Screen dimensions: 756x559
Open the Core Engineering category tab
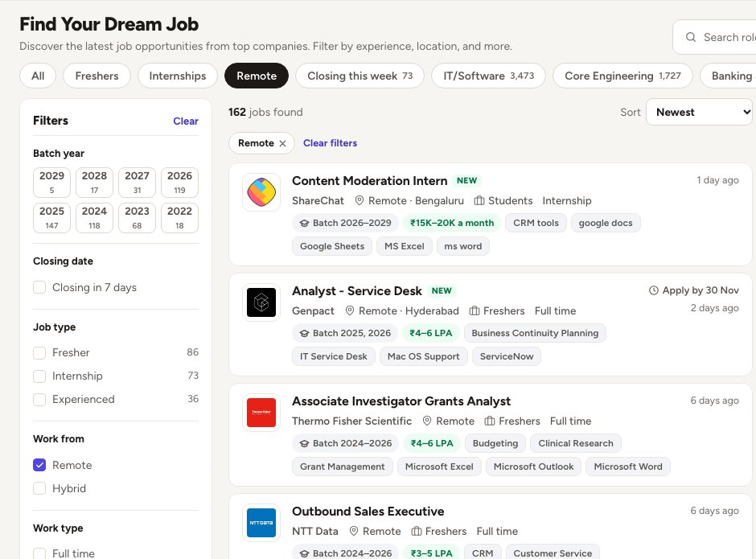point(622,76)
